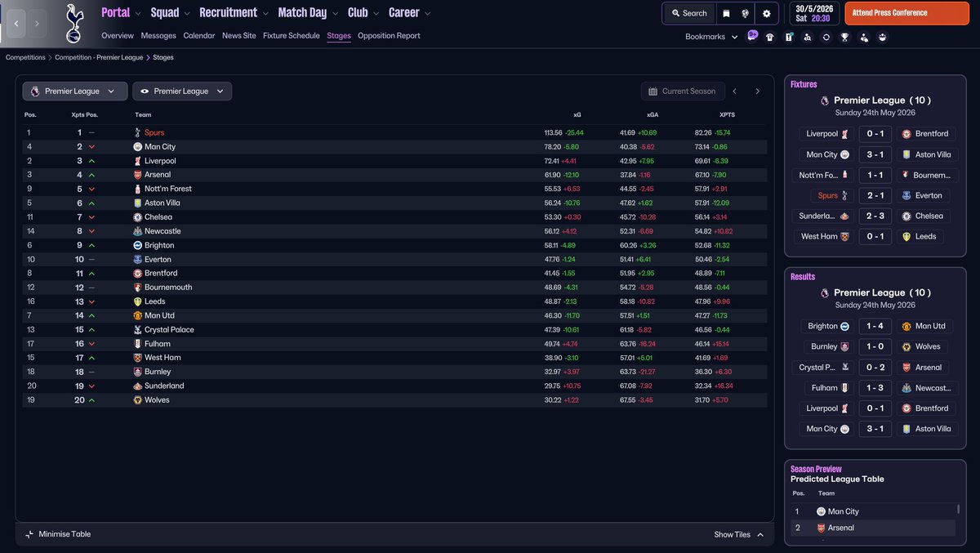Click the Burnley 1 - 0 Wolves result score
This screenshot has height=553, width=980.
(875, 346)
